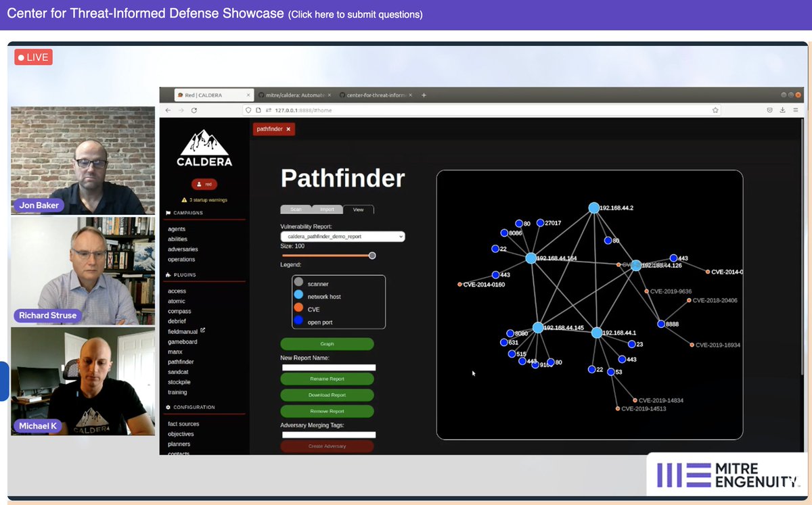
Task: Select the 192.168.44.126 host node
Action: [636, 266]
